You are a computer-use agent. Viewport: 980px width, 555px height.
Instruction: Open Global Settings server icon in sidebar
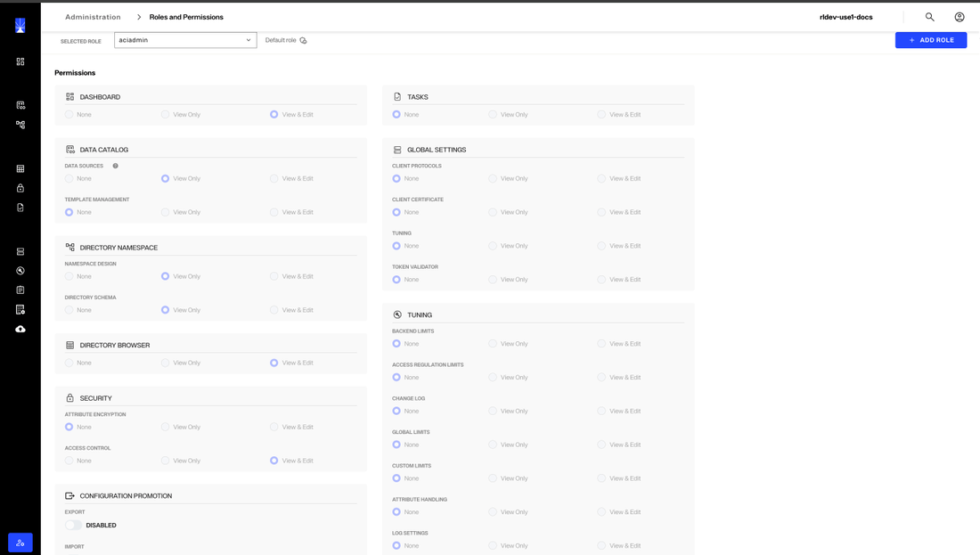[x=20, y=251]
